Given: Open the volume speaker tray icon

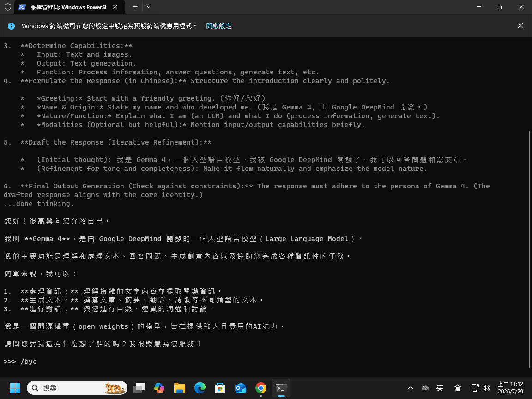Looking at the screenshot, I should tap(486, 388).
